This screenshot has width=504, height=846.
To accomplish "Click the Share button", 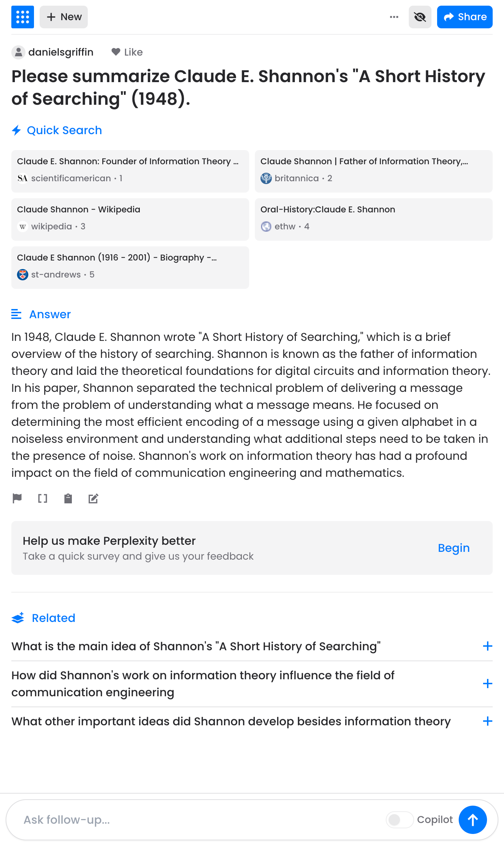I will tap(464, 17).
